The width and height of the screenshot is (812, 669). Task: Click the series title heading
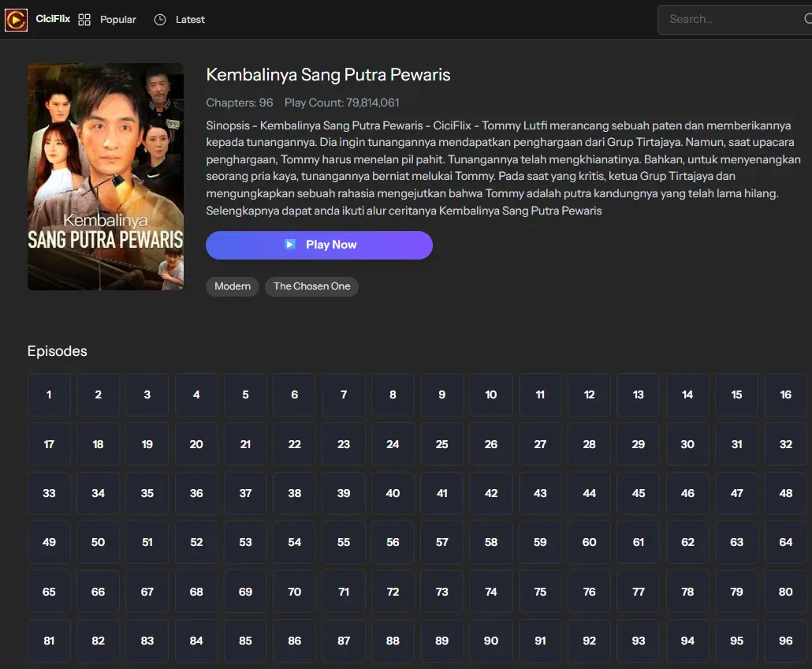(x=328, y=75)
